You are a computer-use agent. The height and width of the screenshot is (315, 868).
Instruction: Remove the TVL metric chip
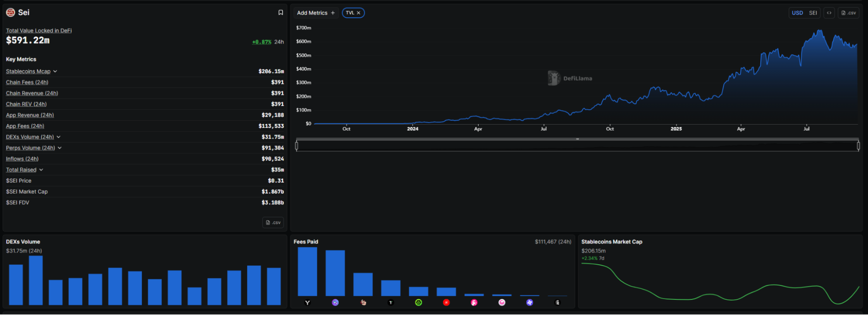(x=359, y=13)
